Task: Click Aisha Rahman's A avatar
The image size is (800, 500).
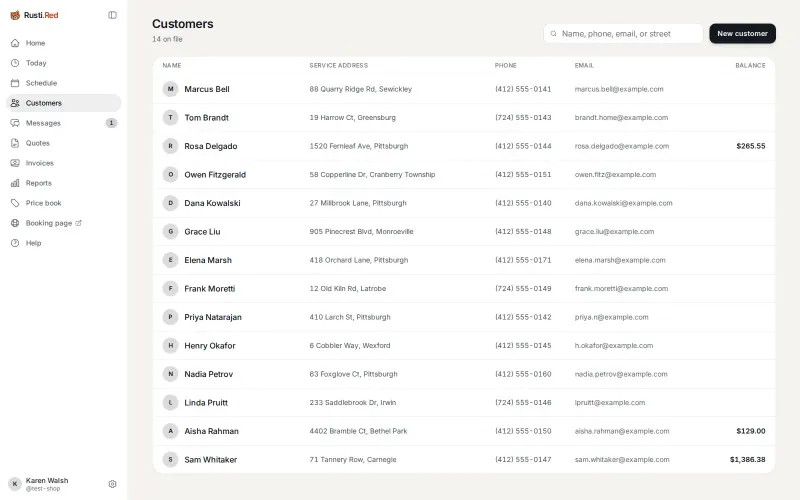Action: click(170, 431)
